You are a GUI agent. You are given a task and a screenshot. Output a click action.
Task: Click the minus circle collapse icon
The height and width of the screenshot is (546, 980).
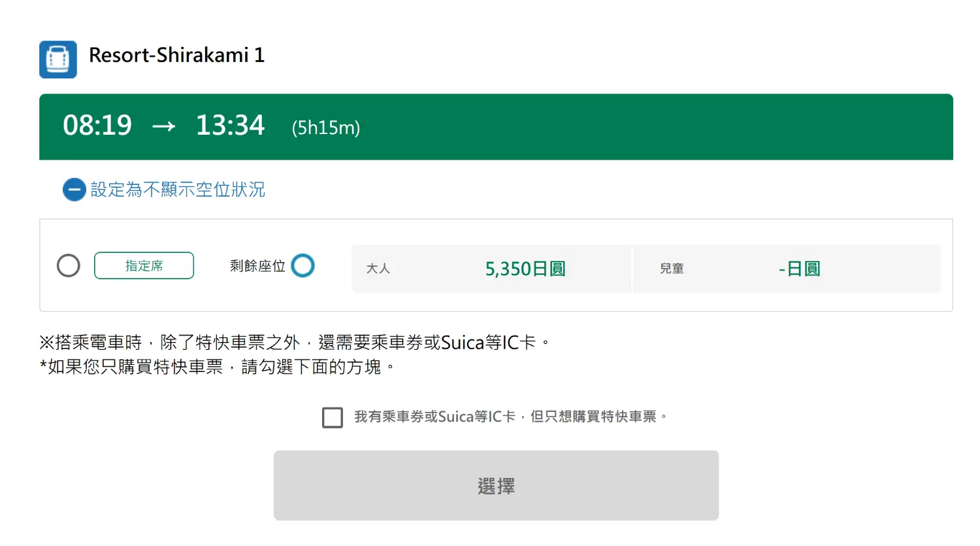click(74, 190)
